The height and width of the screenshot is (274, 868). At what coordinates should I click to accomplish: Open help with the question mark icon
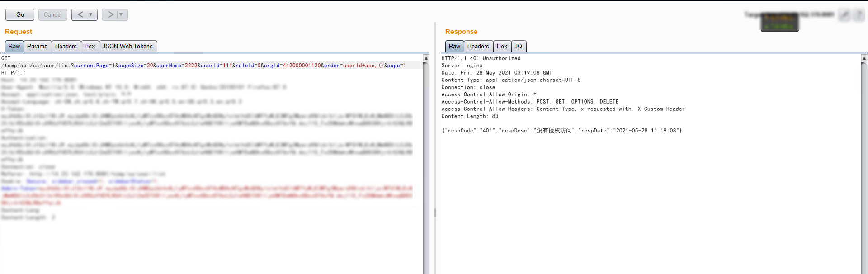[859, 15]
